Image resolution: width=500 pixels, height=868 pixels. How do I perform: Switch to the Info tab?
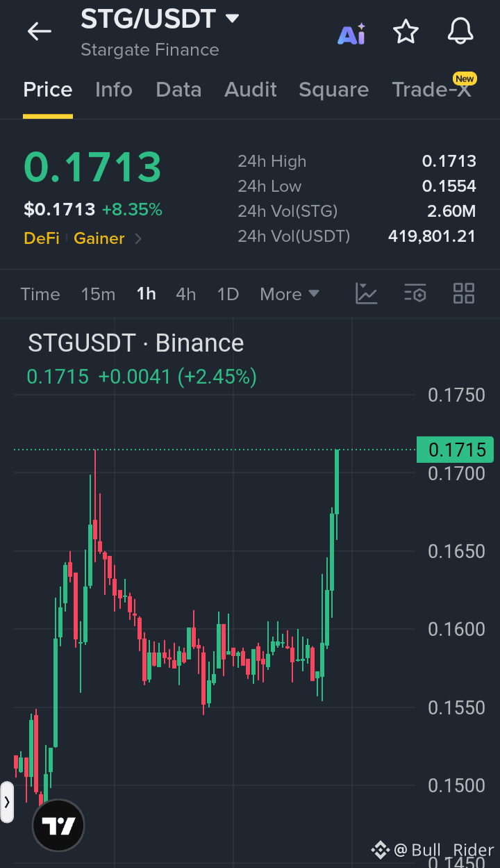pos(114,90)
